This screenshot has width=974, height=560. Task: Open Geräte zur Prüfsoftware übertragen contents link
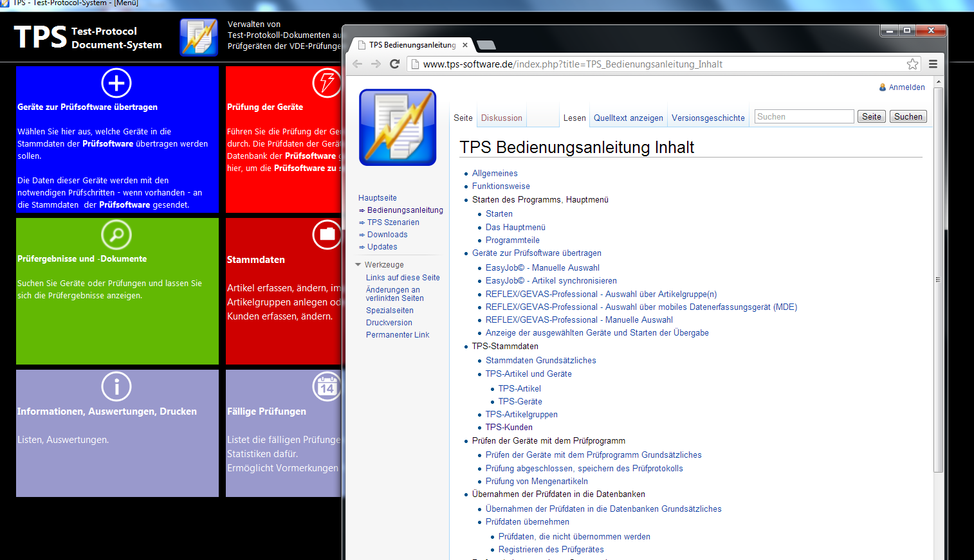coord(537,253)
